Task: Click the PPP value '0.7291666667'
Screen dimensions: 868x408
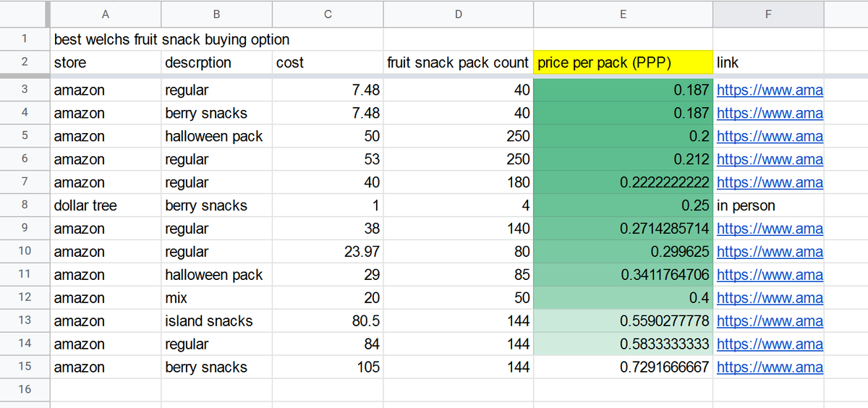Action: [x=623, y=367]
